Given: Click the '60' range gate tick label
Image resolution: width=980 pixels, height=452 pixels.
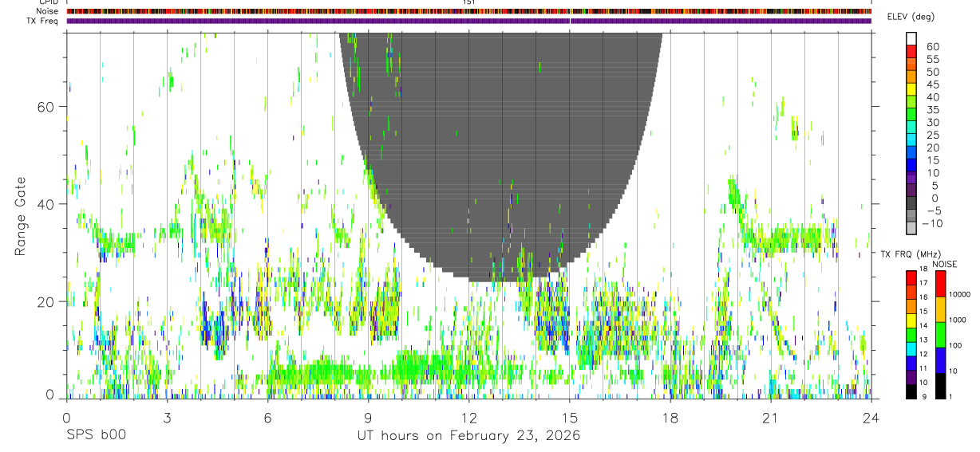Looking at the screenshot, I should coord(47,107).
